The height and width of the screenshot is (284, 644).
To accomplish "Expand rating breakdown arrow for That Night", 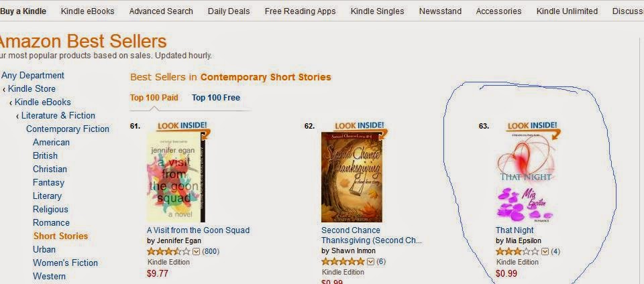I will [545, 252].
